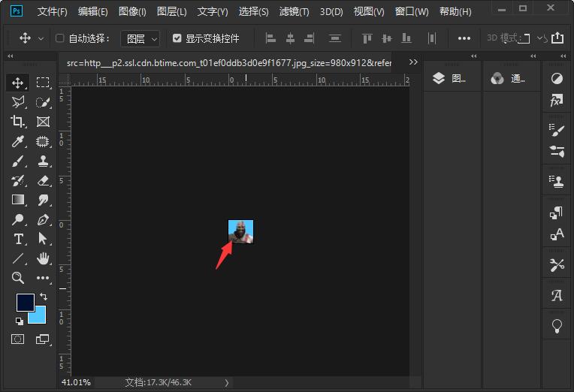Open the Learn lightbulb panel icon
Viewport: 574px width, 392px height.
click(557, 326)
